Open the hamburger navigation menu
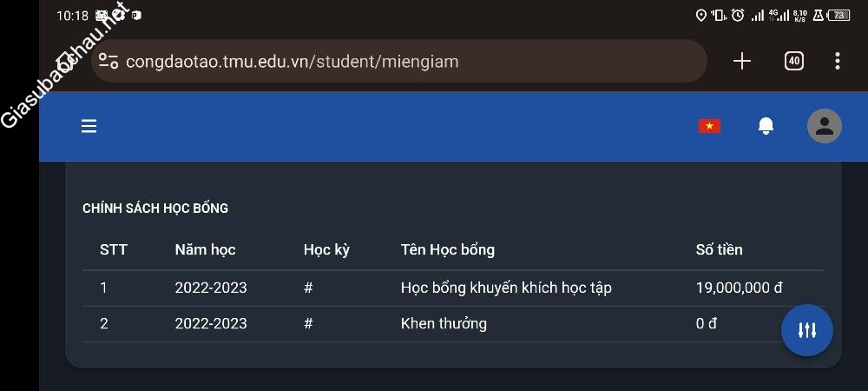 click(x=89, y=126)
